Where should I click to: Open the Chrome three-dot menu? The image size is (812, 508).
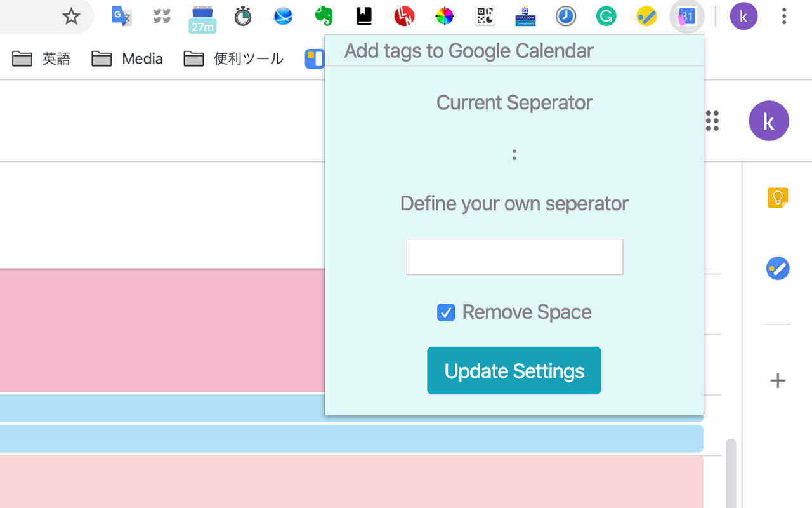(x=784, y=17)
